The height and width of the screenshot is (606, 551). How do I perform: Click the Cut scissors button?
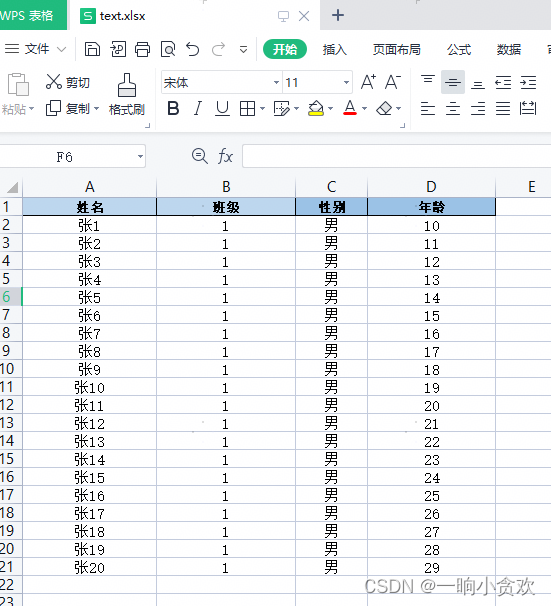tap(68, 82)
